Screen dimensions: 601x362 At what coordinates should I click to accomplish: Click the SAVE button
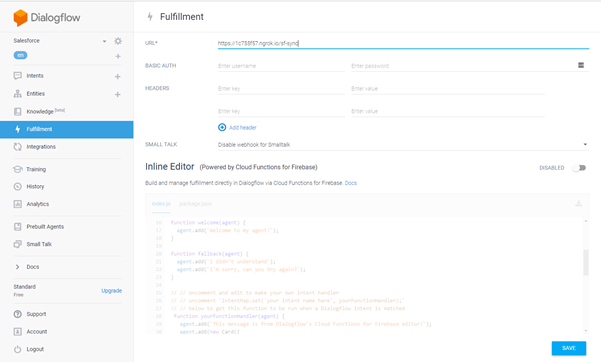(569, 348)
